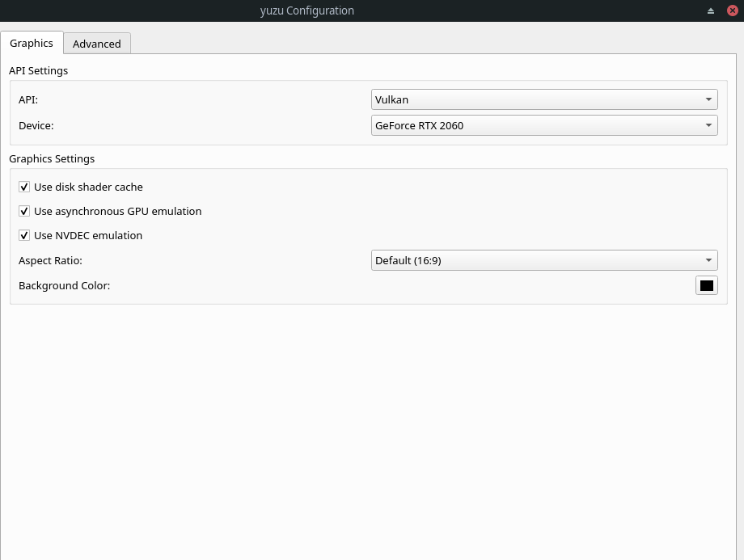This screenshot has height=560, width=744.
Task: Click the window shade arrow in title bar
Action: pos(710,11)
